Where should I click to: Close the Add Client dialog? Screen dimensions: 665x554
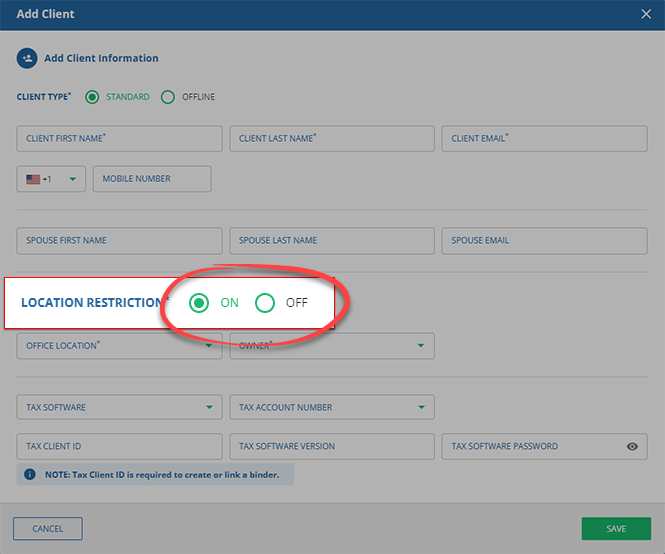click(x=645, y=14)
